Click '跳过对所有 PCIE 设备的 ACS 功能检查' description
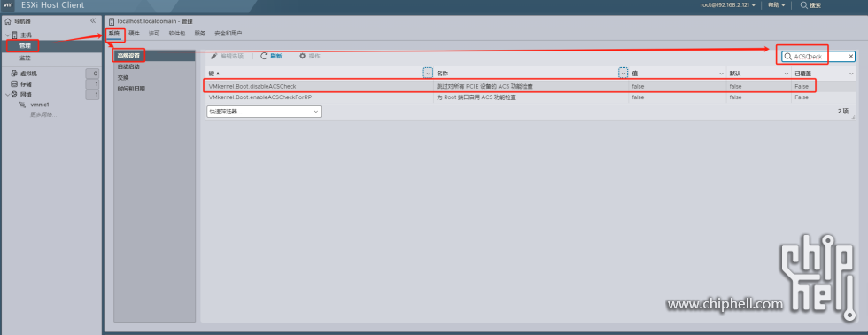The image size is (868, 335). click(485, 86)
